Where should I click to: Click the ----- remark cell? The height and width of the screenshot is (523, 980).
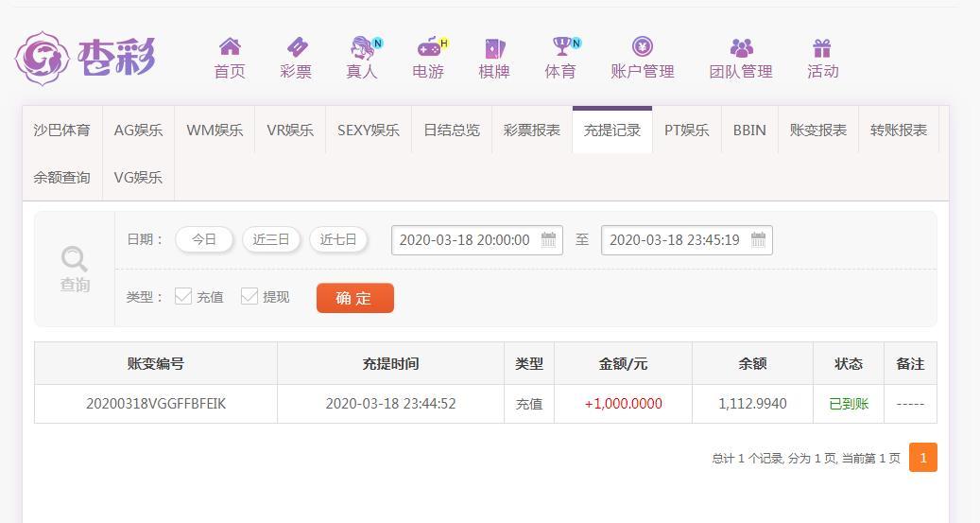(910, 404)
